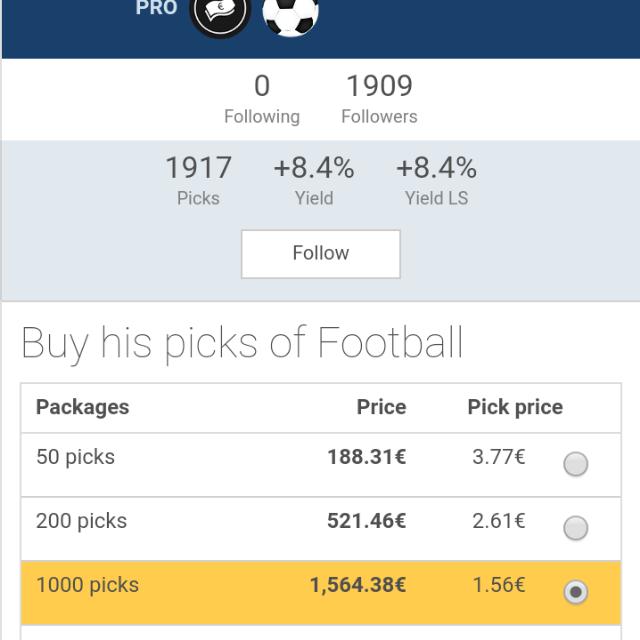Click the +8.4% Yield LS statistic
The height and width of the screenshot is (640, 640).
click(x=436, y=181)
